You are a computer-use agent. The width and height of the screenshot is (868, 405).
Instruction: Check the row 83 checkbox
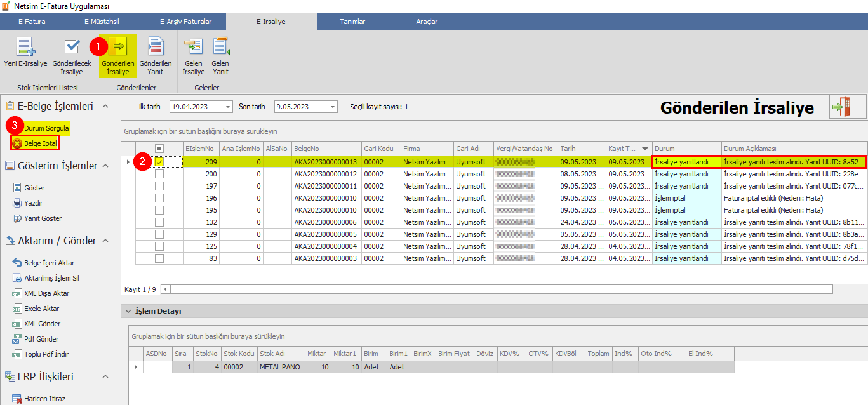coord(159,258)
